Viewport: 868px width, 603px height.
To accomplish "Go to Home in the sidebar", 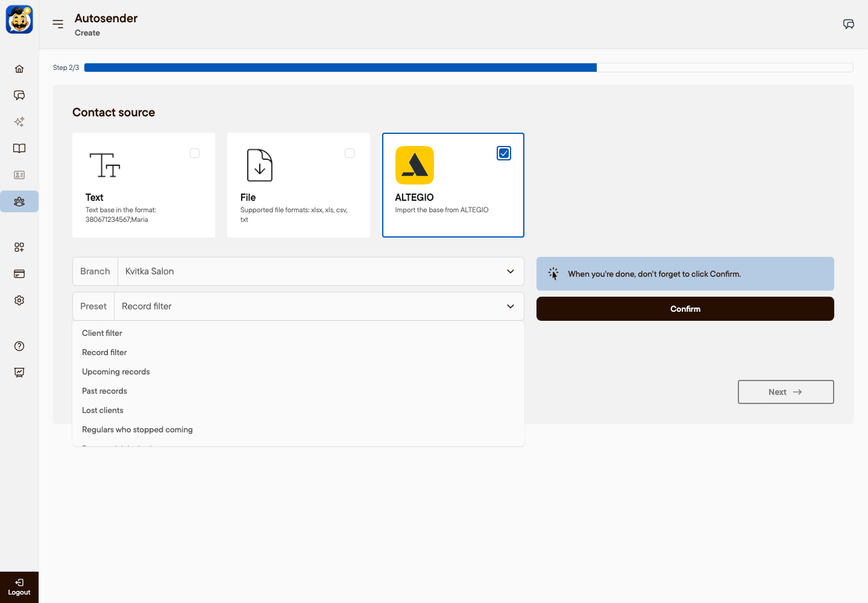I will 19,69.
